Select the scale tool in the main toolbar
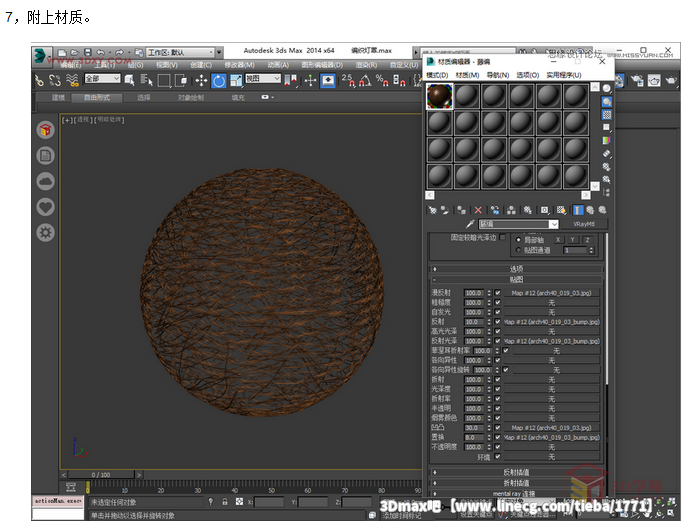Image resolution: width=692 pixels, height=525 pixels. click(236, 80)
